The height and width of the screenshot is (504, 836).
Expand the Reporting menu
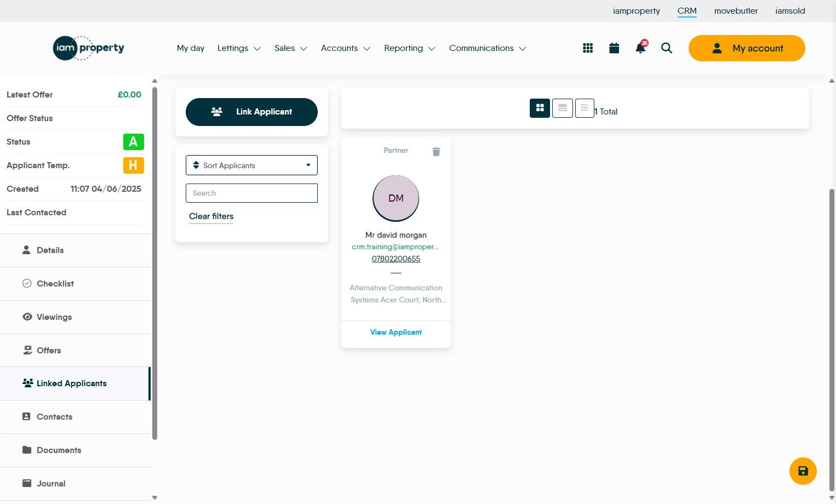point(410,48)
